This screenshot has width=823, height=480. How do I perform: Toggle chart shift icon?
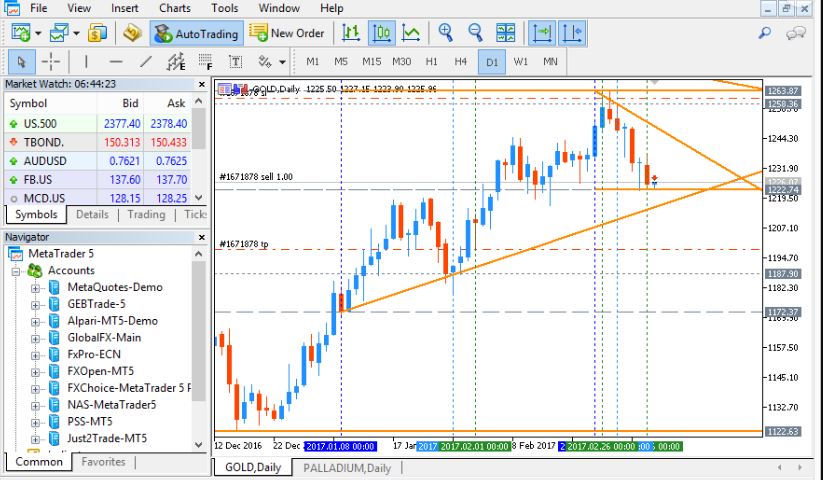point(572,33)
